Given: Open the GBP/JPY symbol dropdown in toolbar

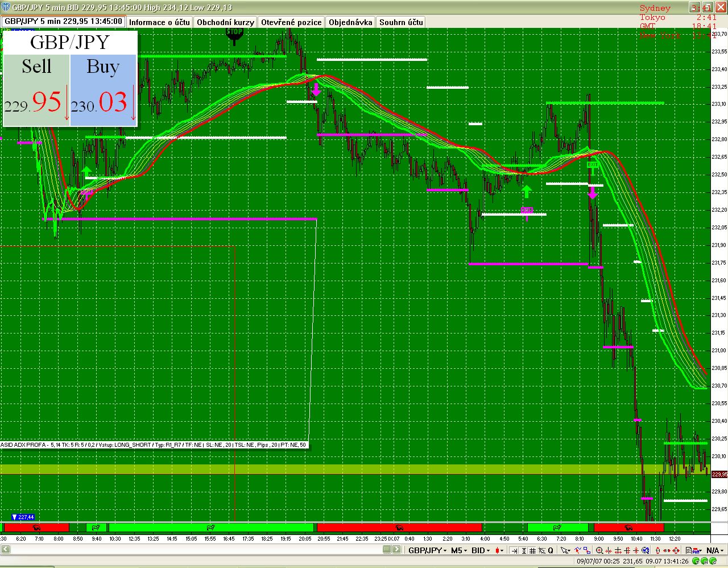Looking at the screenshot, I should click(427, 550).
